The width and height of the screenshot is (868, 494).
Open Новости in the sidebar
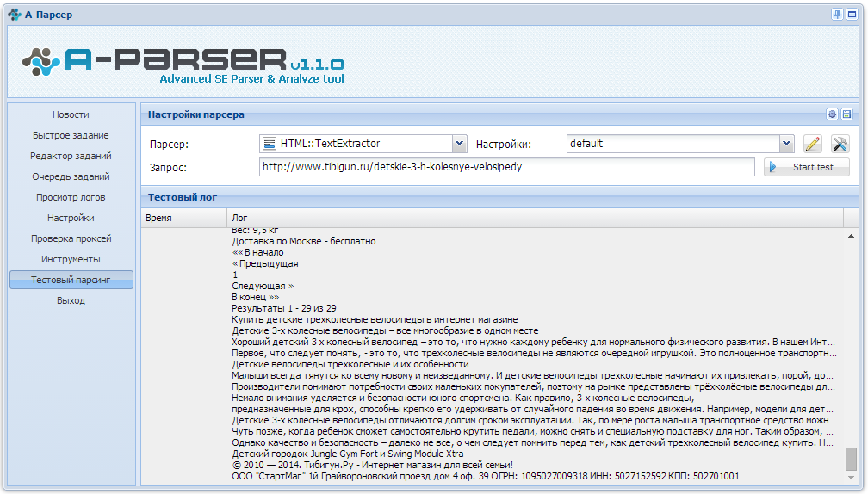click(71, 114)
